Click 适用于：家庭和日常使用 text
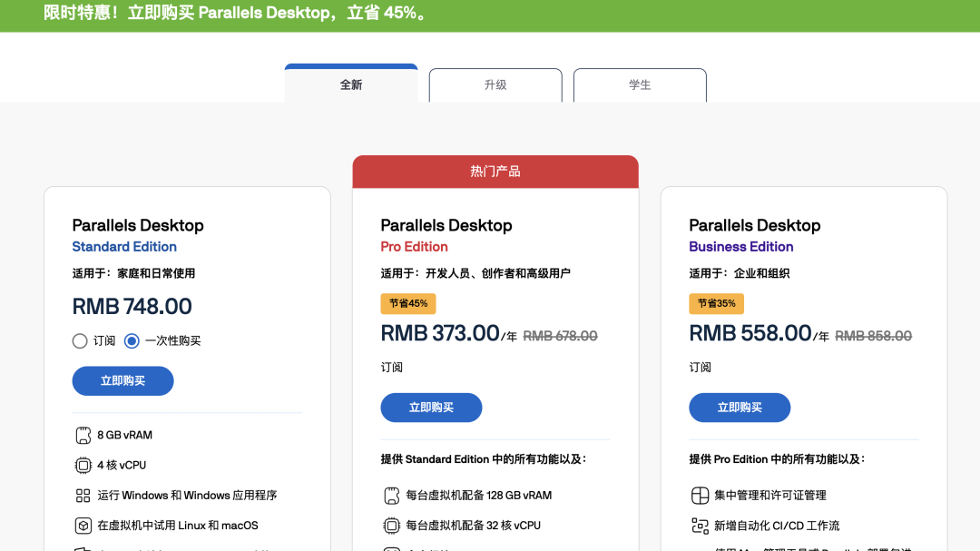 click(133, 273)
